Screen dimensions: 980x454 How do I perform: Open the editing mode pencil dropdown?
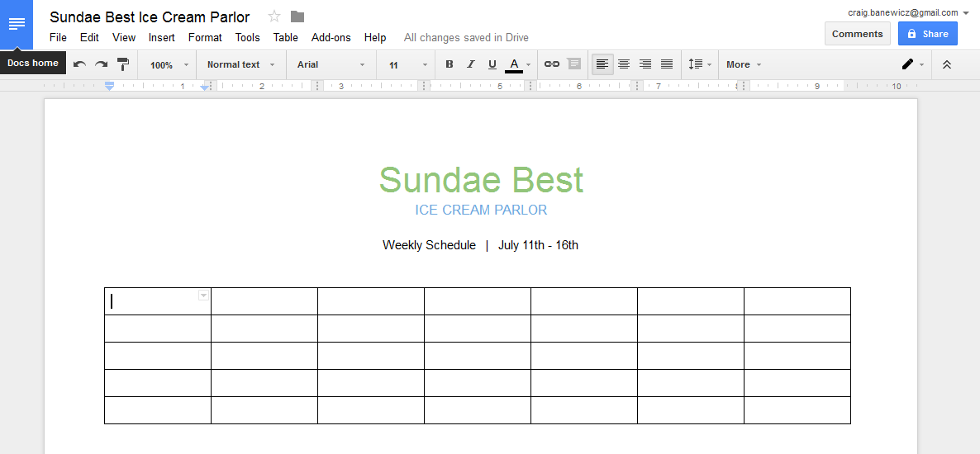(x=912, y=64)
